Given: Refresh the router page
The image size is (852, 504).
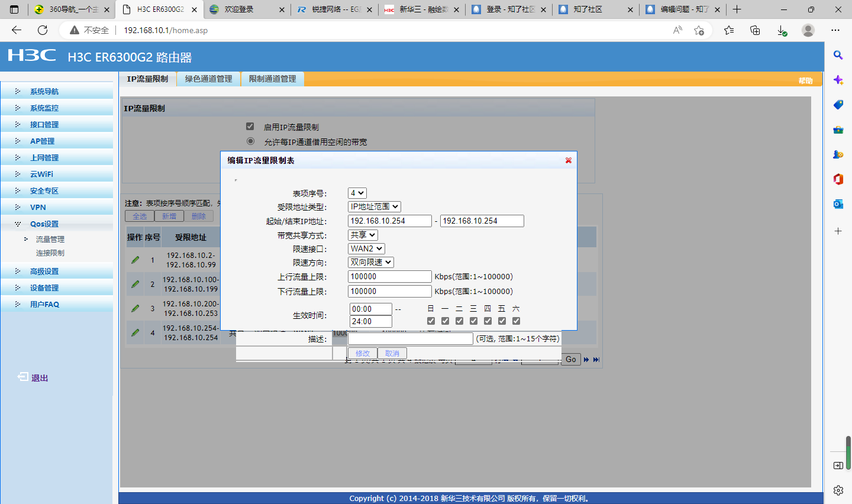Looking at the screenshot, I should tap(43, 30).
